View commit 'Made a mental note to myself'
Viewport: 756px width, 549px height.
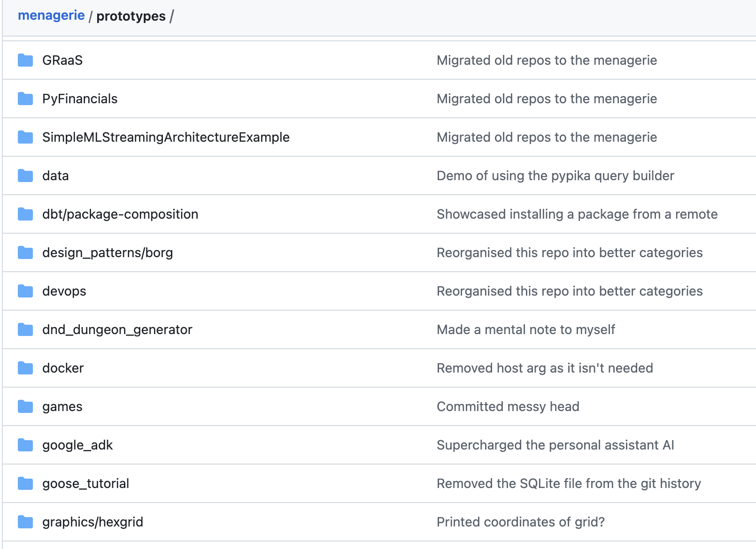(x=525, y=330)
